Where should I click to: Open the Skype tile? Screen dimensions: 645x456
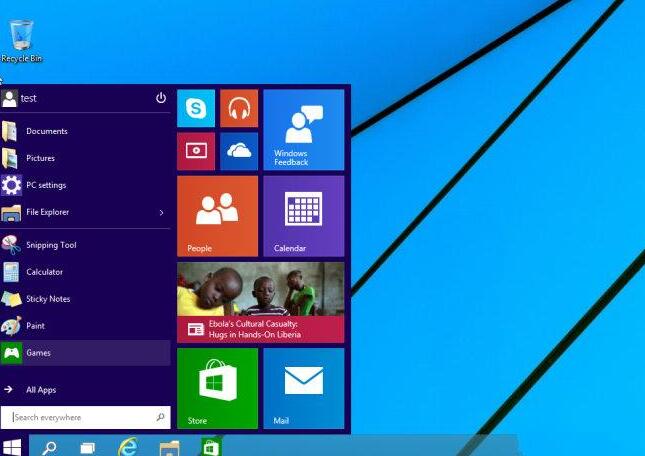click(x=196, y=109)
